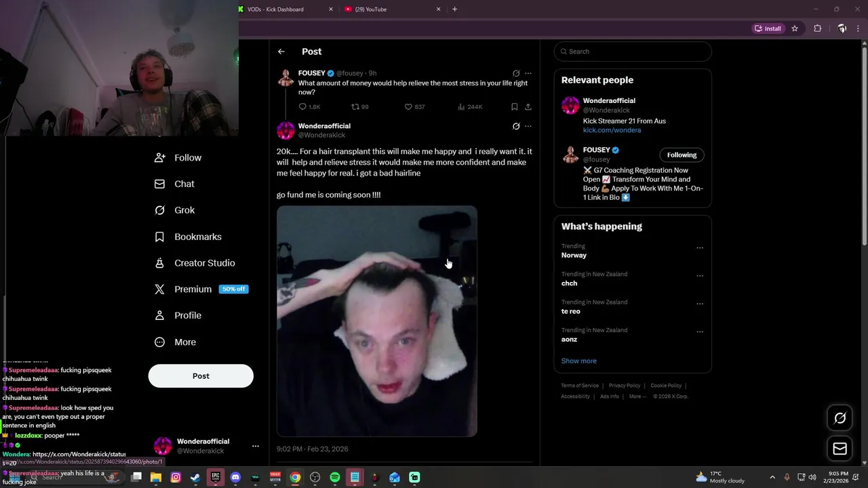The height and width of the screenshot is (488, 868).
Task: Open the Privacy Policy link
Action: pos(625,386)
